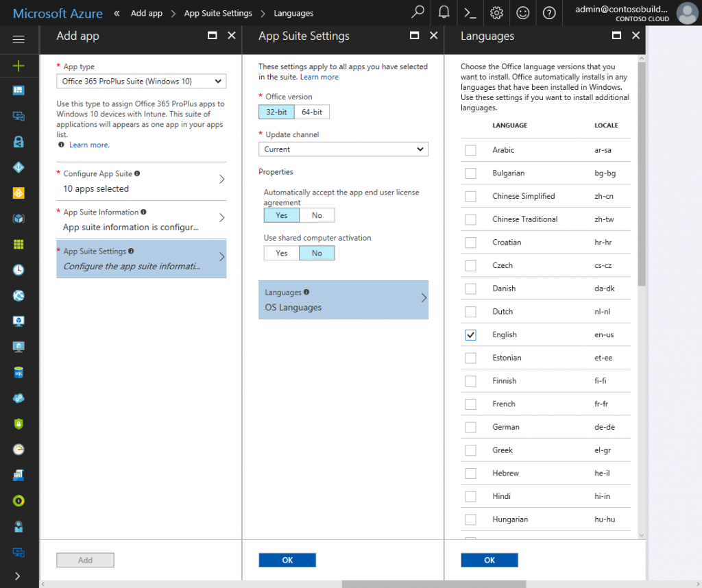
Task: Click Languages list scroll-down arrow
Action: [x=642, y=535]
